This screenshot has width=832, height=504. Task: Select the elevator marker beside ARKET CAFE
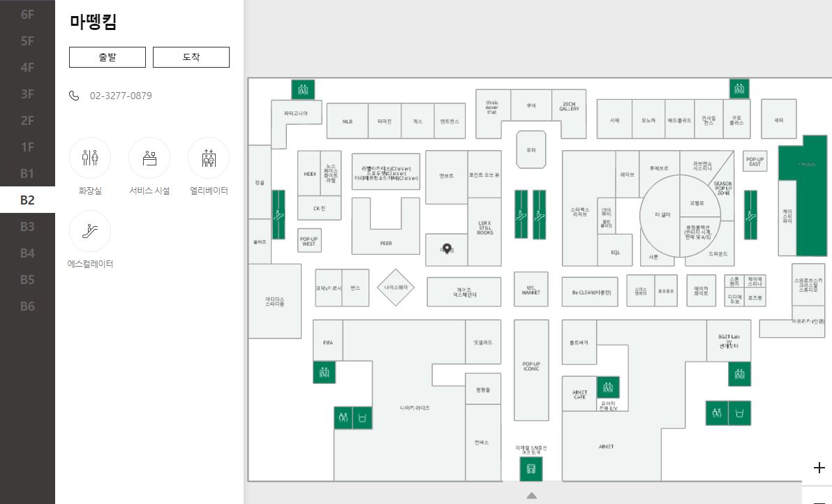(608, 388)
